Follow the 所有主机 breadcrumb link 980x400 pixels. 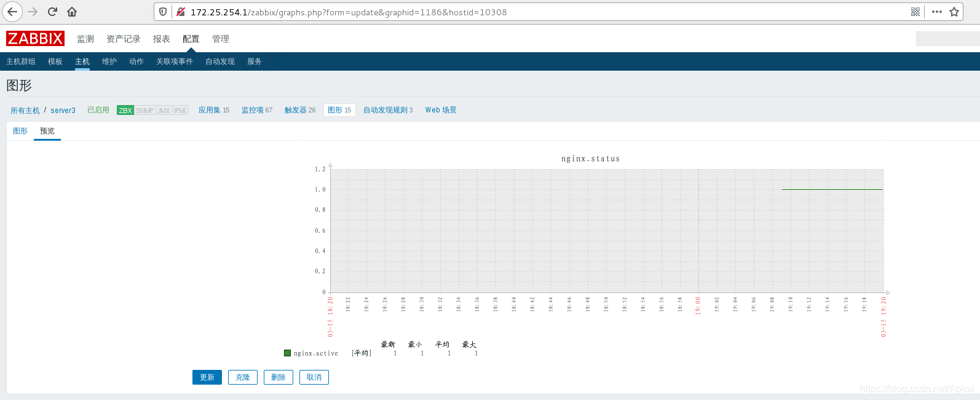tap(25, 111)
